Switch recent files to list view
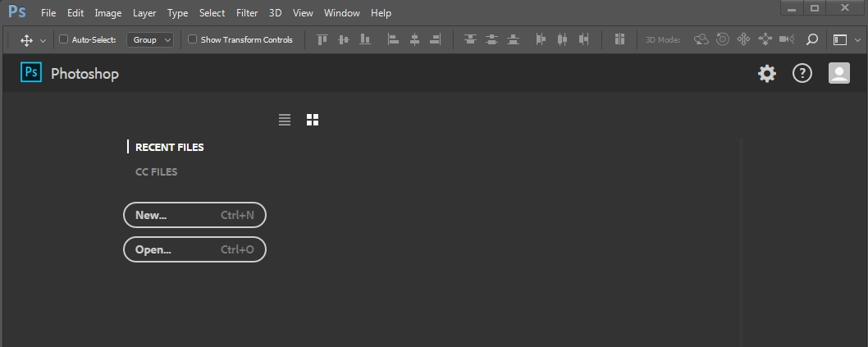Viewport: 868px width, 347px height. pos(285,120)
